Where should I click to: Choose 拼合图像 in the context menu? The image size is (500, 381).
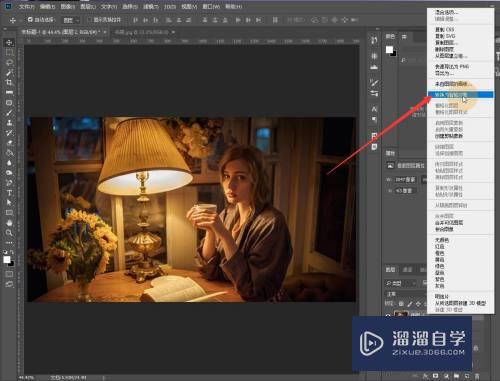pyautogui.click(x=444, y=229)
